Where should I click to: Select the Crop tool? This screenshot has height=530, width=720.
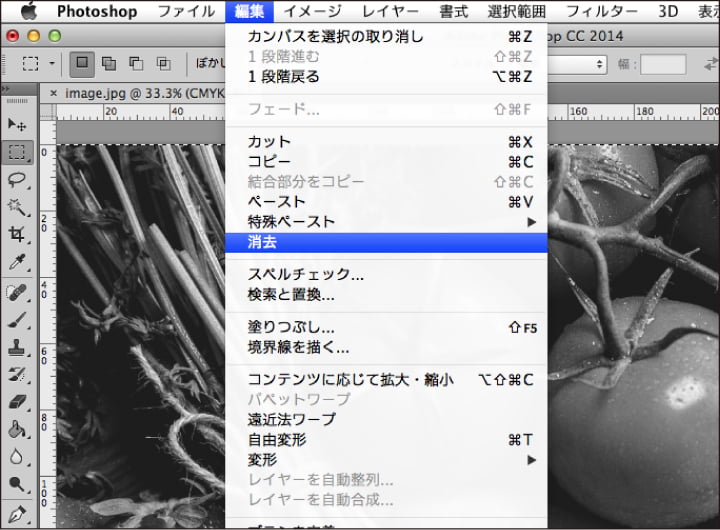17,234
